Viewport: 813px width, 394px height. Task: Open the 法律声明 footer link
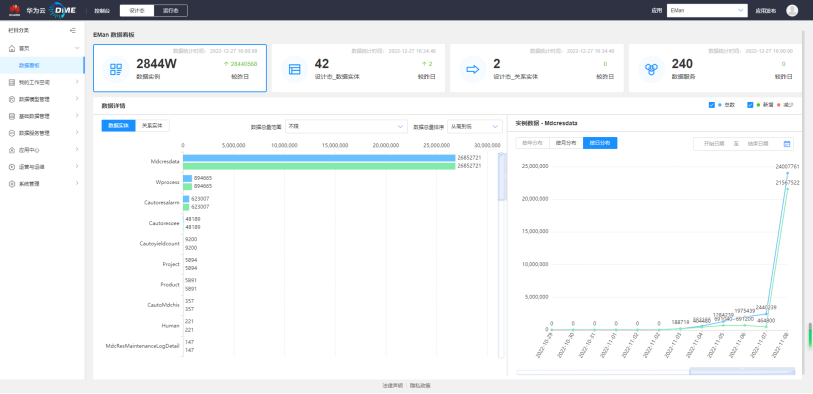pyautogui.click(x=393, y=386)
